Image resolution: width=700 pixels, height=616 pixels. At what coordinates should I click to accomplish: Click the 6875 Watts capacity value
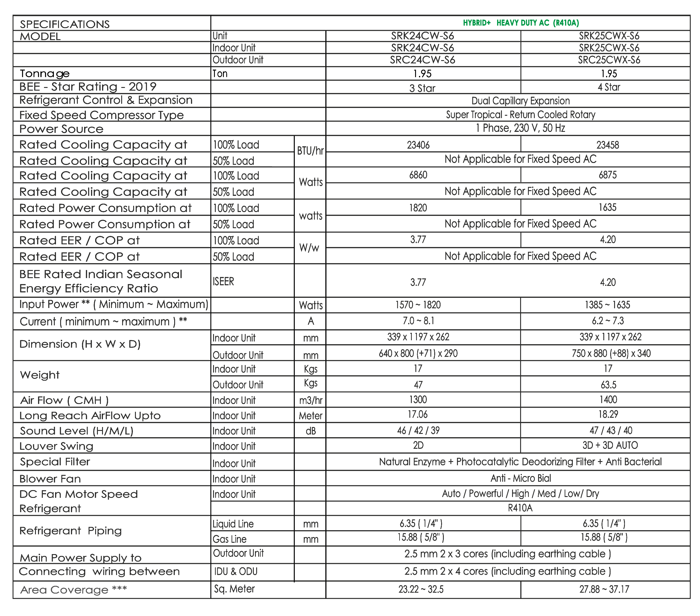click(608, 175)
